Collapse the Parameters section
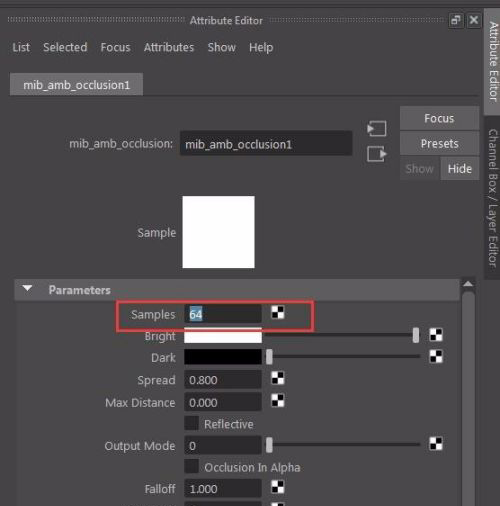This screenshot has height=506, width=500. click(27, 289)
